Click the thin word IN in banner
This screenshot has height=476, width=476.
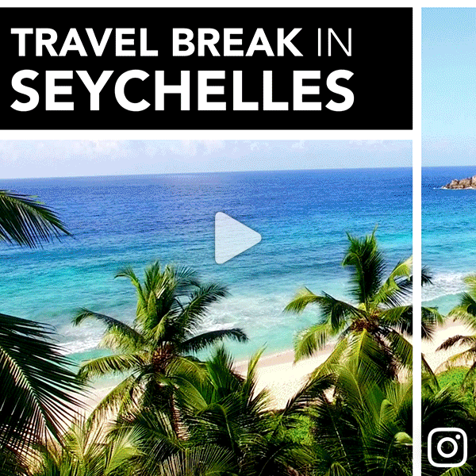coord(335,42)
